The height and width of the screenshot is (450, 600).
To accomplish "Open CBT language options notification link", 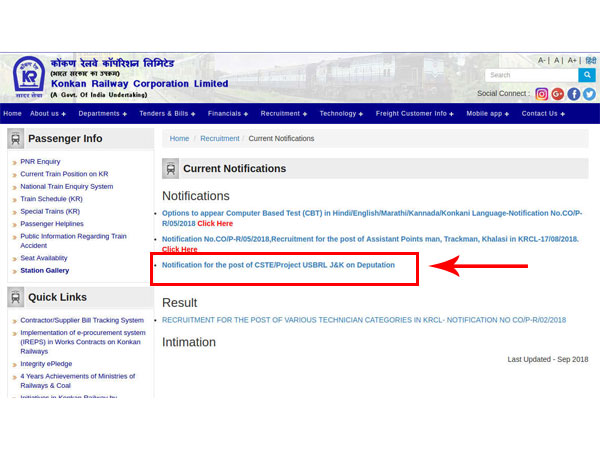I will click(x=372, y=217).
